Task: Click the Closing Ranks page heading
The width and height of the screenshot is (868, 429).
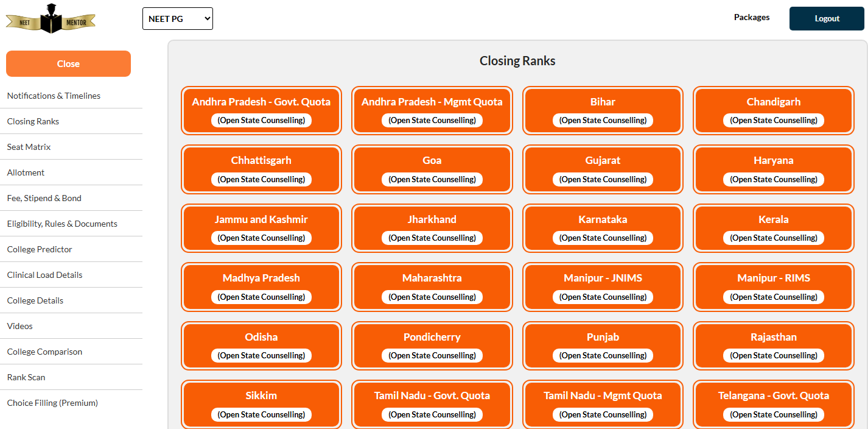Action: [x=517, y=61]
